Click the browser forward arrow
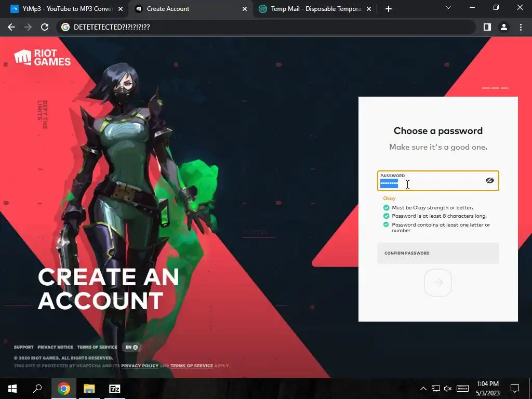The image size is (532, 399). tap(28, 27)
